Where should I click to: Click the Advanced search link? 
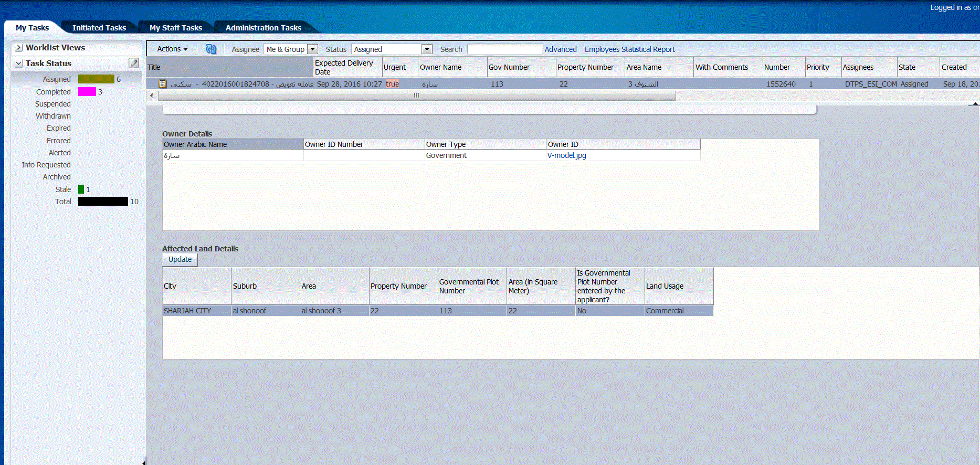pyautogui.click(x=560, y=49)
